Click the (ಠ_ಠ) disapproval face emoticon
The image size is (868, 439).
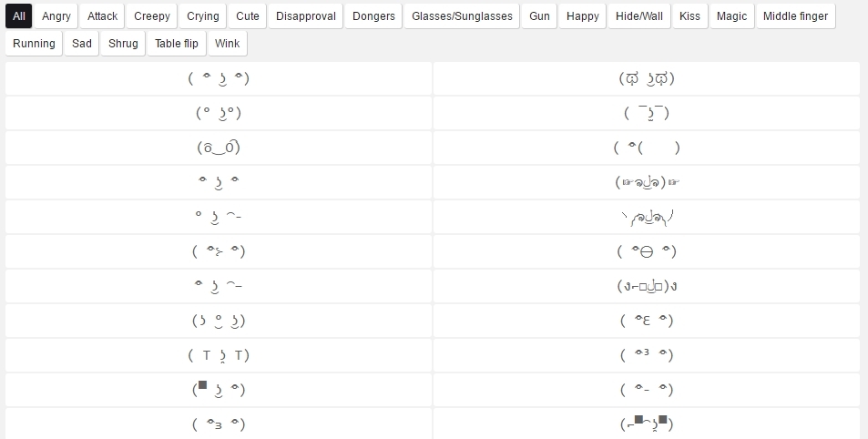click(x=219, y=148)
